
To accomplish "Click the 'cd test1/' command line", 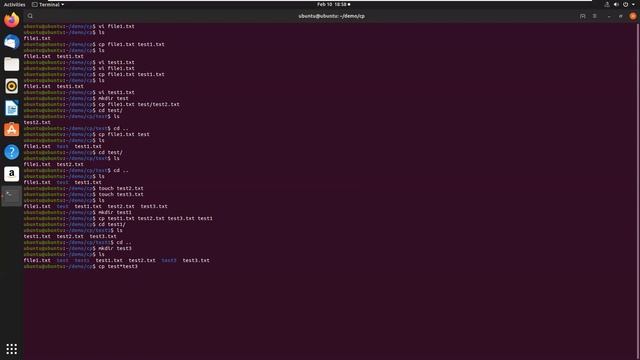I will click(x=75, y=224).
